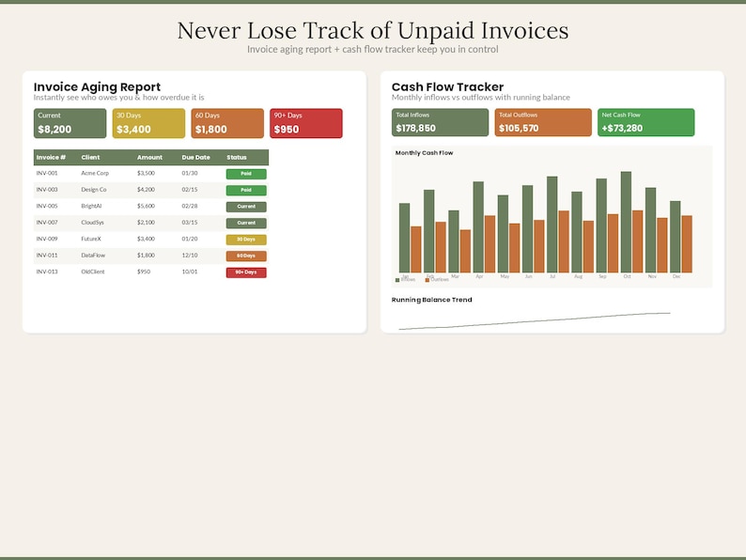Viewport: 746px width, 560px height.
Task: Click the March outflows bar in chart
Action: (465, 251)
